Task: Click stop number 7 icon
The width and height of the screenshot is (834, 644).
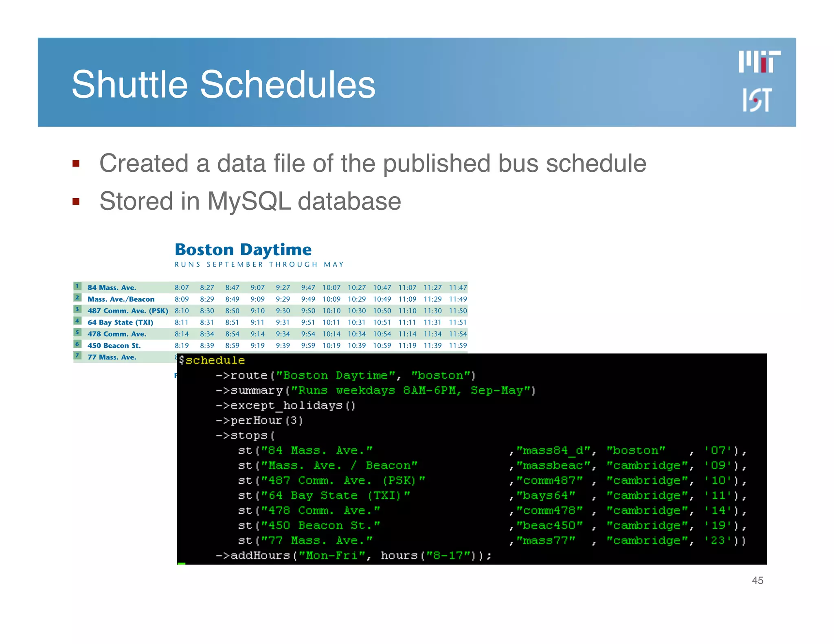Action: click(x=77, y=356)
